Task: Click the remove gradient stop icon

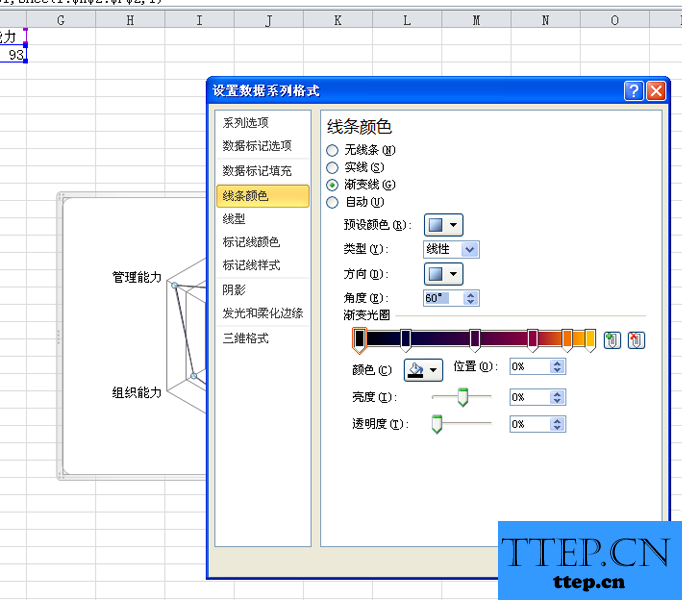Action: tap(636, 340)
